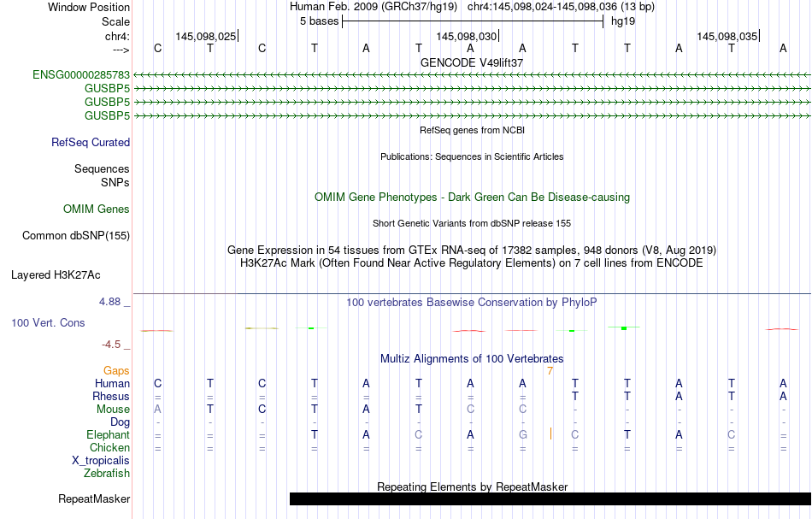This screenshot has width=812, height=519.
Task: Open 'Repeating Elements by RepeatMasker' title
Action: [x=472, y=487]
